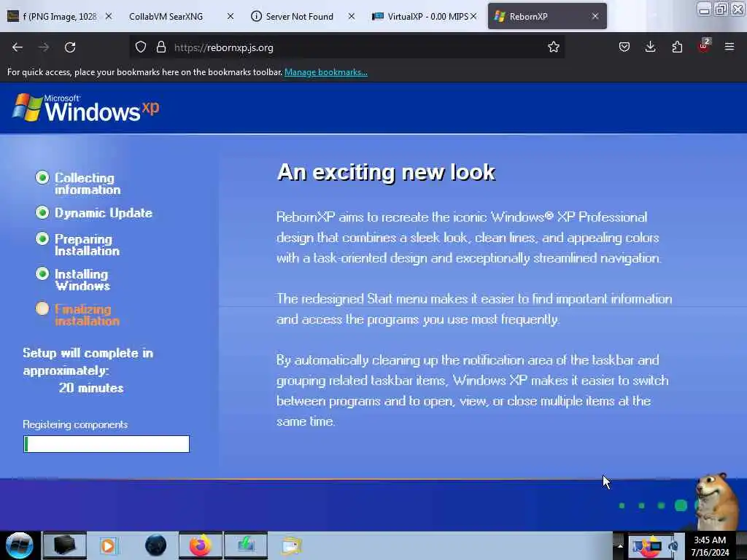
Task: Open the black box taskbar app
Action: 64,545
